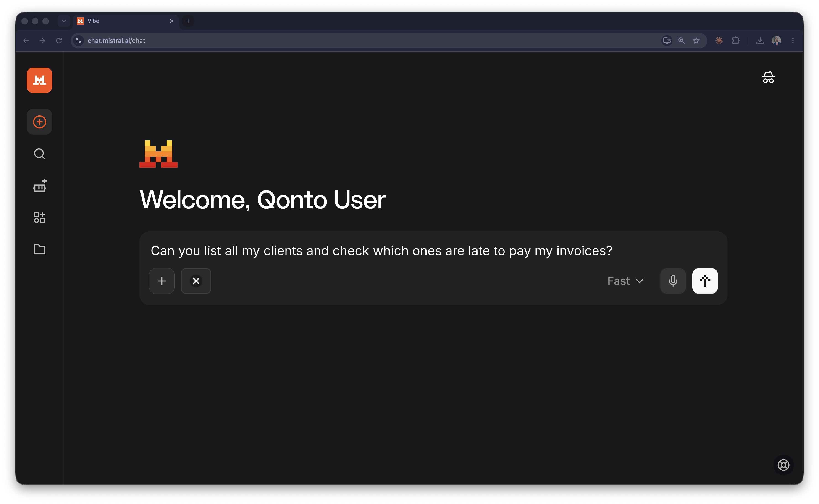Open the help lifebuoy icon at bottom right
Viewport: 819px width, 504px height.
point(783,465)
